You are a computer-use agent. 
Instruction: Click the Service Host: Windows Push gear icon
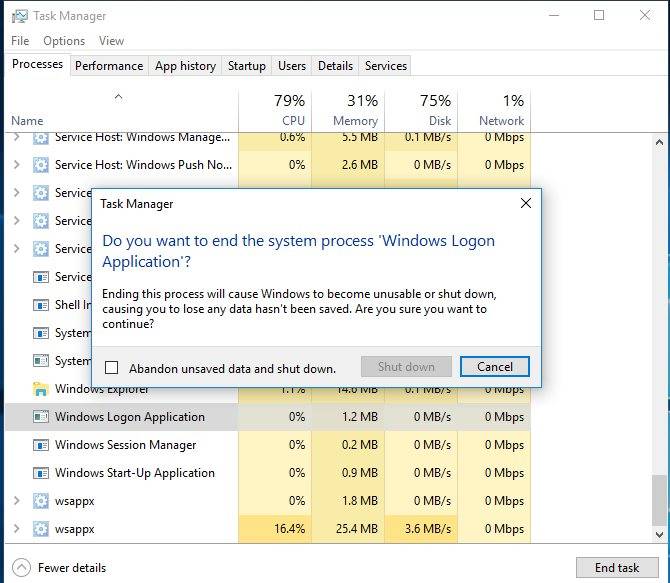tap(41, 165)
